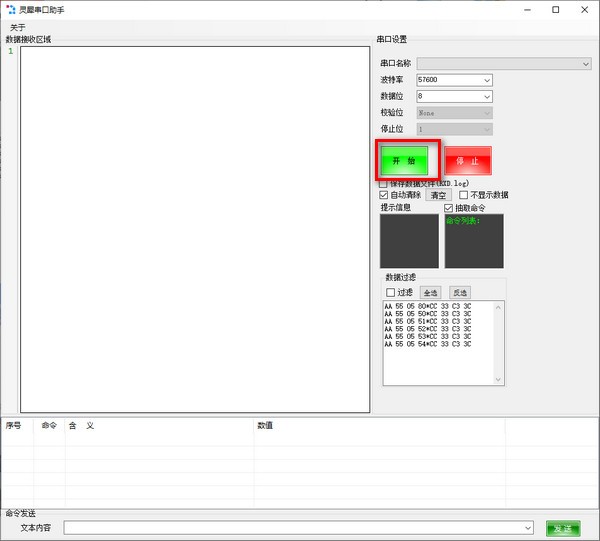
Task: Uncheck the 自动清除 checkbox
Action: (383, 195)
